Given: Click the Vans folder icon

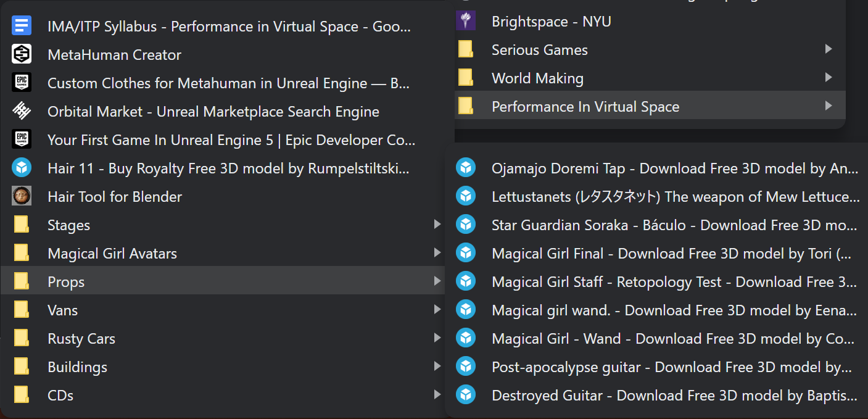Looking at the screenshot, I should [x=22, y=310].
